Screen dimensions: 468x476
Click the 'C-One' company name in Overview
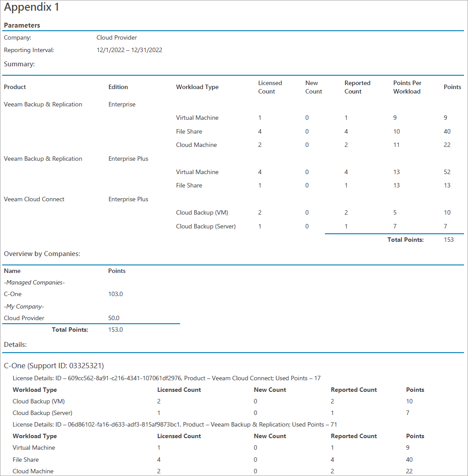pyautogui.click(x=13, y=294)
